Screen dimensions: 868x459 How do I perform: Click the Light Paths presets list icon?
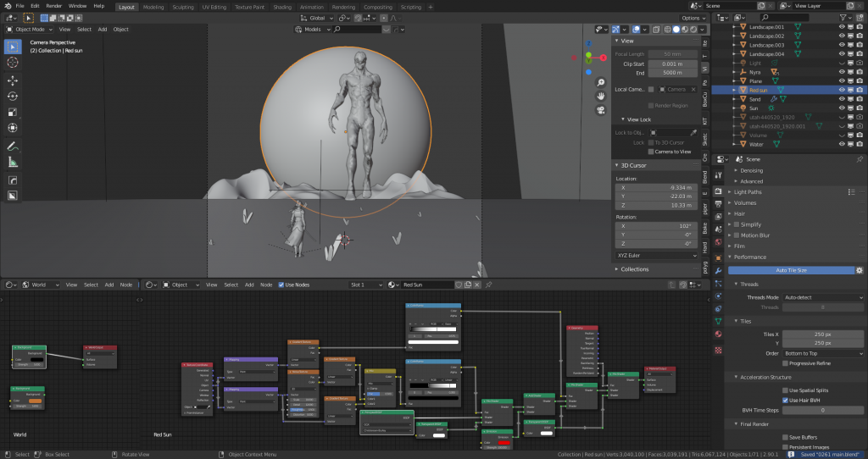851,192
